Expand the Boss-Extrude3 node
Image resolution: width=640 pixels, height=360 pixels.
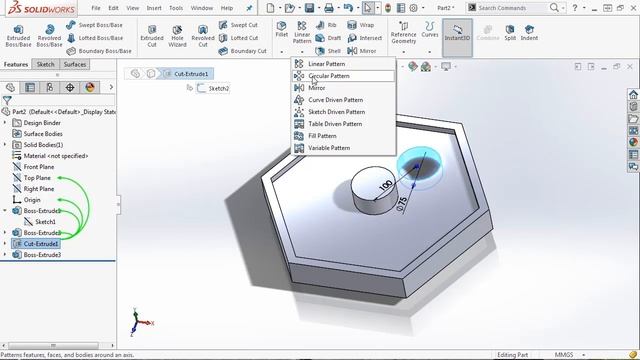(x=5, y=255)
